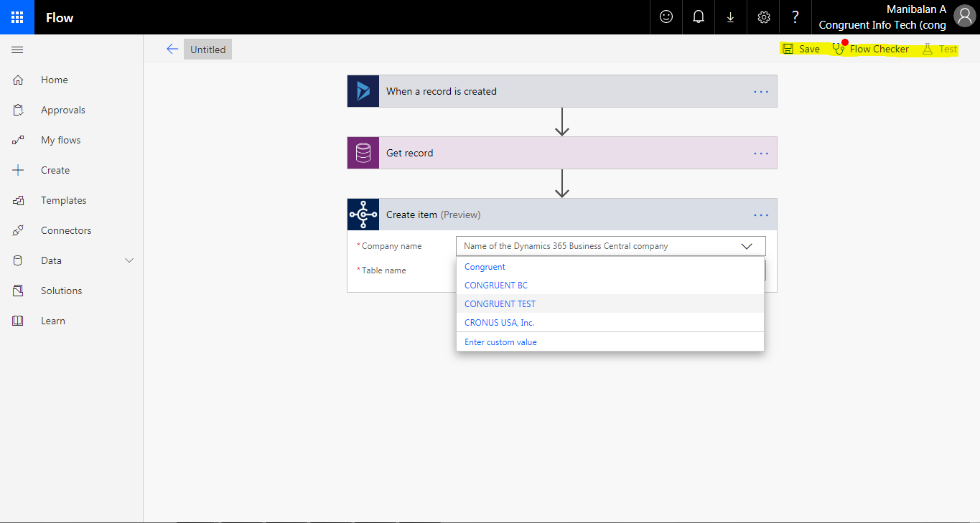The image size is (980, 523).
Task: Open the help question mark
Action: coord(795,17)
